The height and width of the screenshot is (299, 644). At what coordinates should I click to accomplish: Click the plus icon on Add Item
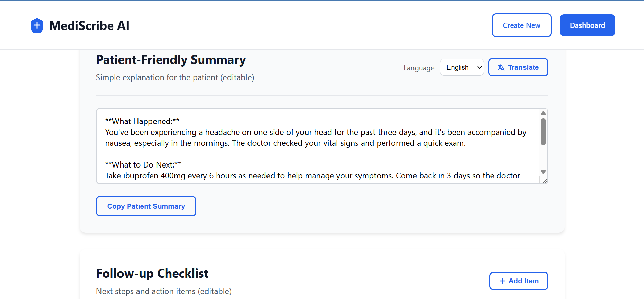(502, 281)
